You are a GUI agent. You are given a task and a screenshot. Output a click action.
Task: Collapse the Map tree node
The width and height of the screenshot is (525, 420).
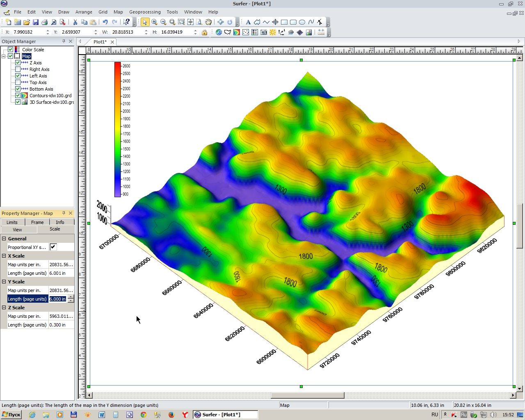[4, 56]
